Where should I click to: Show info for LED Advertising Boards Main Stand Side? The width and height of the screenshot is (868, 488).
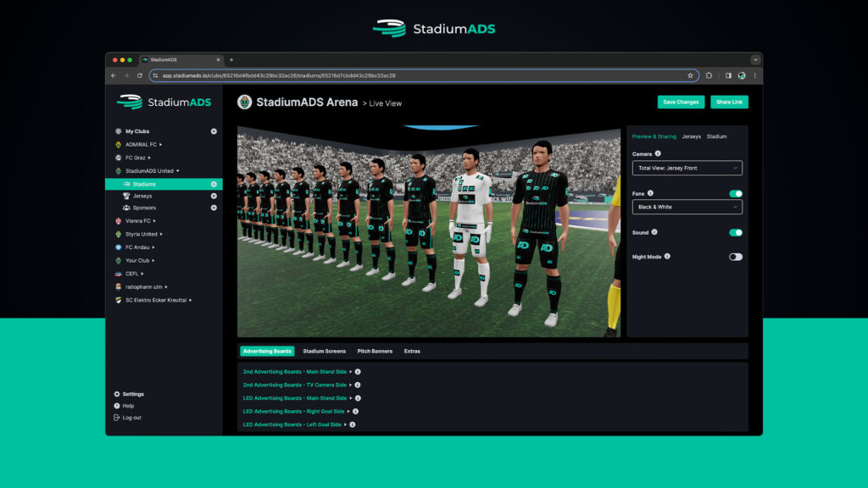[x=359, y=398]
